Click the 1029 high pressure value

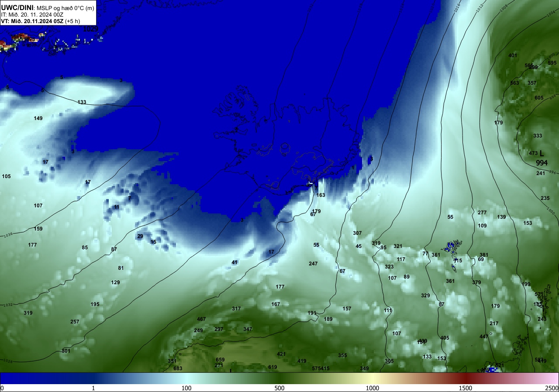pyautogui.click(x=91, y=29)
